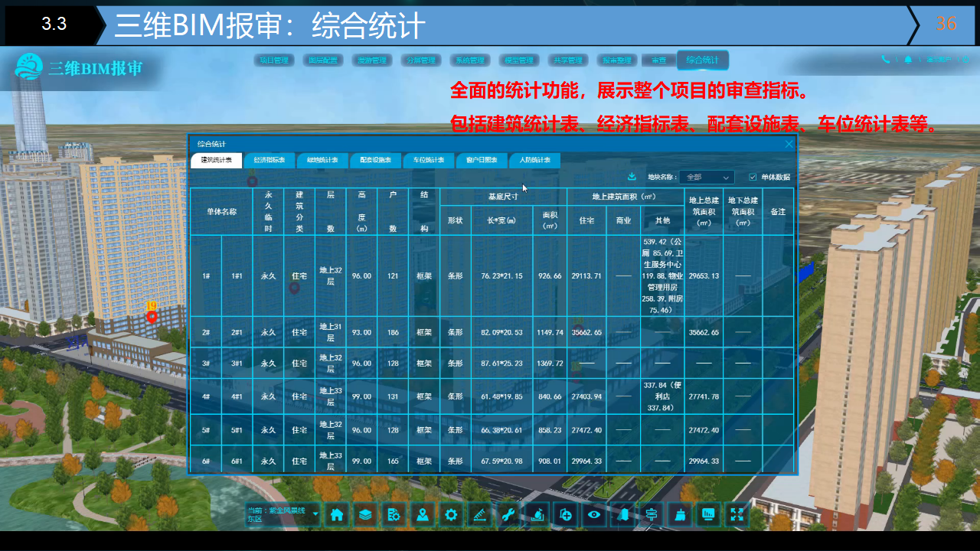Expand the current area selector 紫金风景线东区
This screenshot has width=980, height=551.
pyautogui.click(x=282, y=515)
